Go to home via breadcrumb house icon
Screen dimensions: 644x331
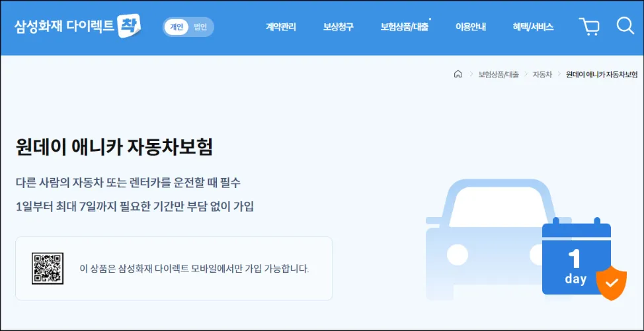coord(458,74)
